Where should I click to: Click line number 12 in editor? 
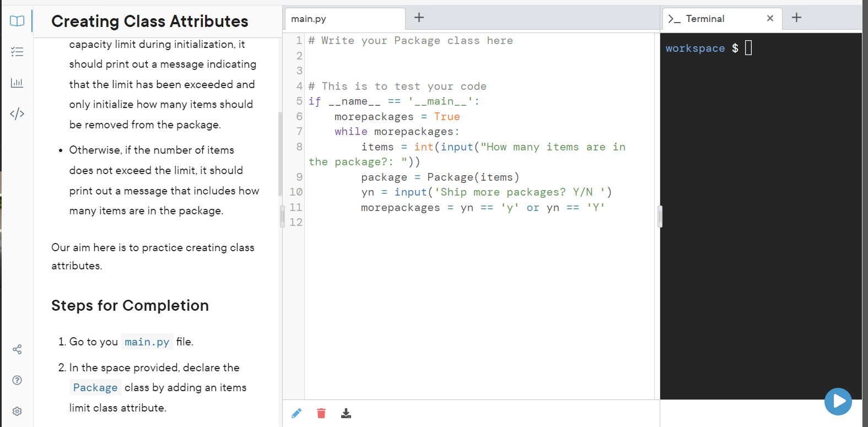296,222
